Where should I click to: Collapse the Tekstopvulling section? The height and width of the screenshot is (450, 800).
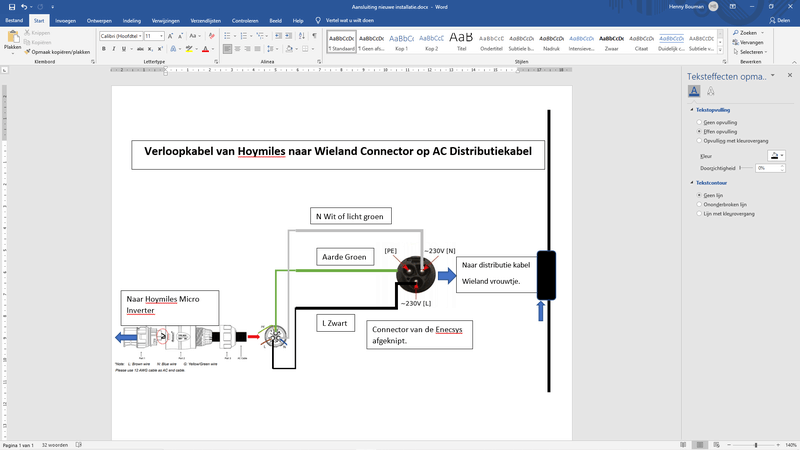coord(692,110)
